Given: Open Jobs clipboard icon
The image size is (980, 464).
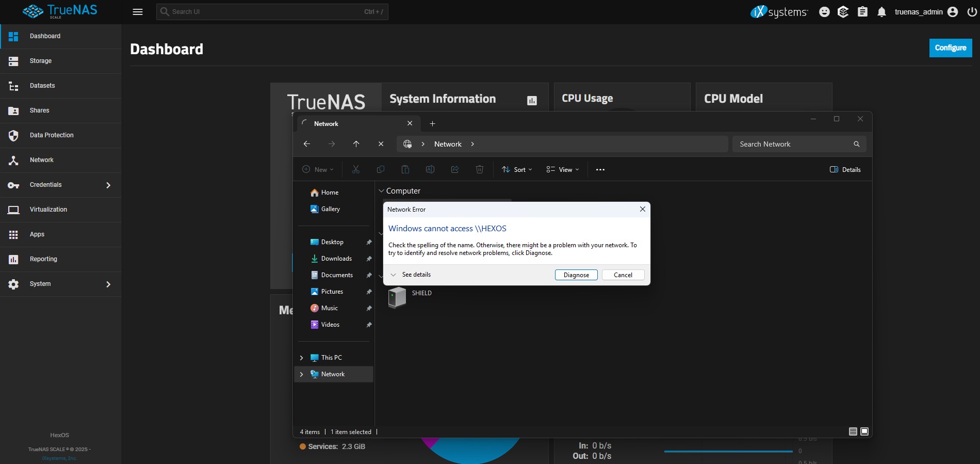Looking at the screenshot, I should tap(862, 12).
